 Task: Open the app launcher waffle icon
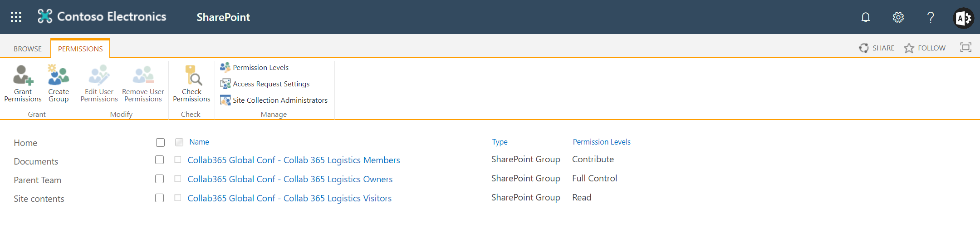pos(16,17)
